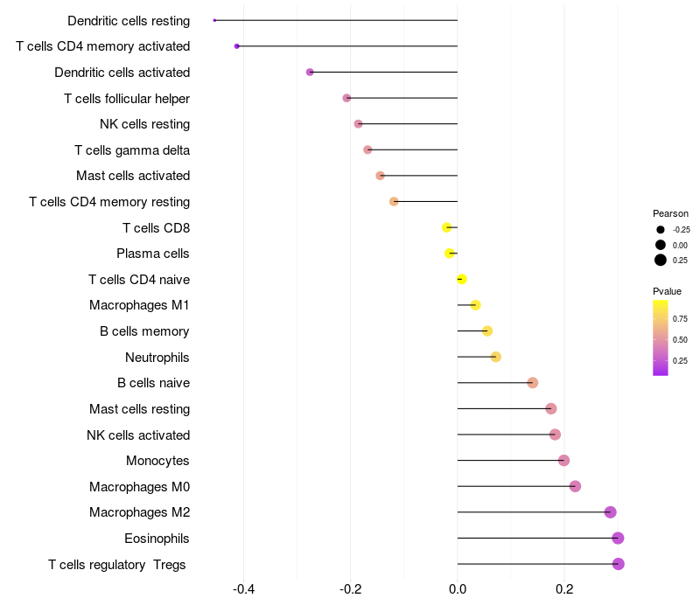Screen dimensions: 700x612
Task: Click the Pearson 0.25 legend circle
Action: point(660,260)
